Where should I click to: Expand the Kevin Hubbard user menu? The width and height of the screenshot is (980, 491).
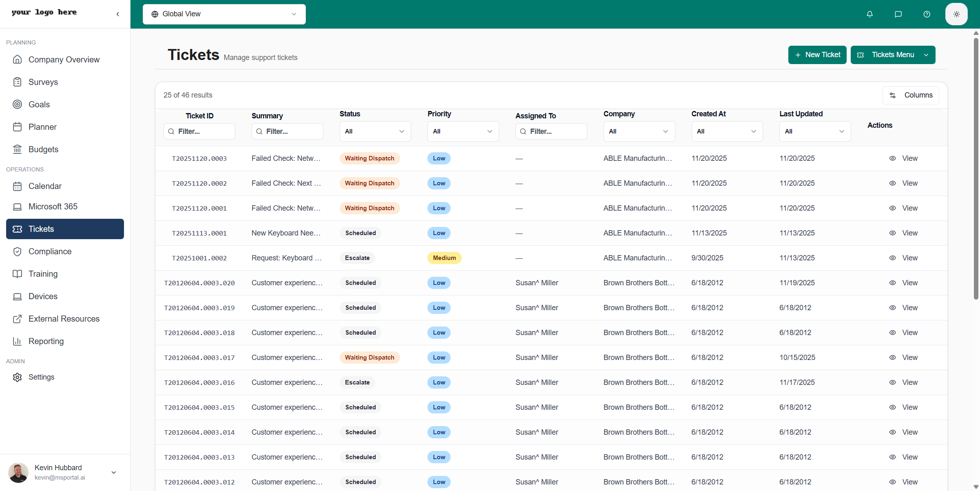[x=114, y=472]
